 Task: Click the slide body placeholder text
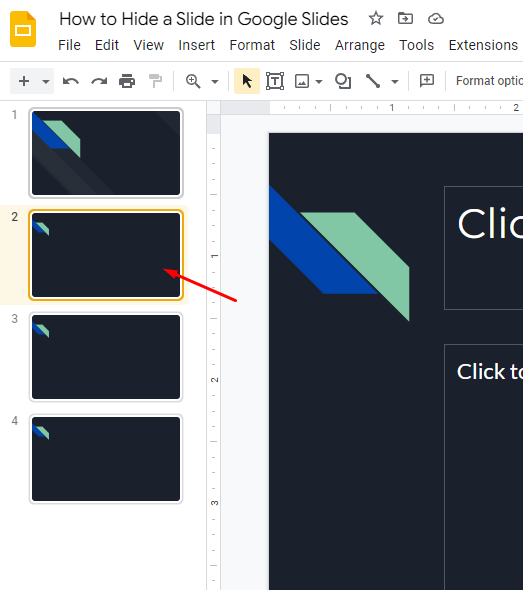490,372
